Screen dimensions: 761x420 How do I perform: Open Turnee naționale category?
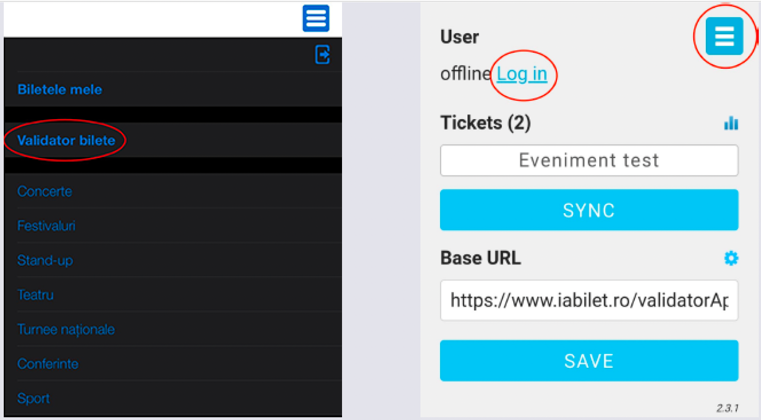pos(66,329)
